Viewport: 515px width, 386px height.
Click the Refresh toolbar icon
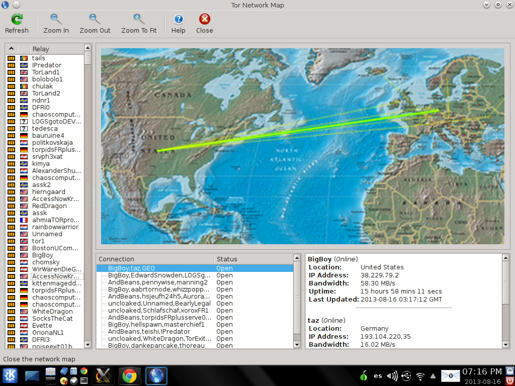(x=17, y=19)
